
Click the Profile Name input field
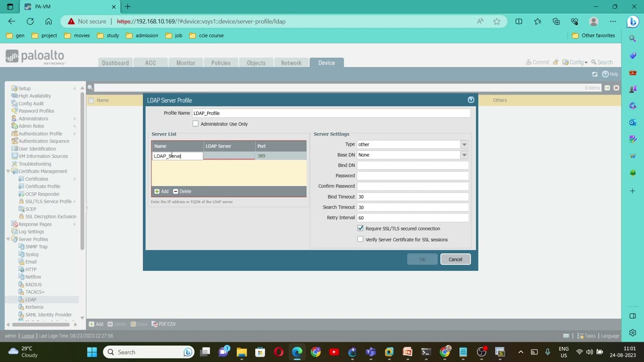[x=331, y=113]
